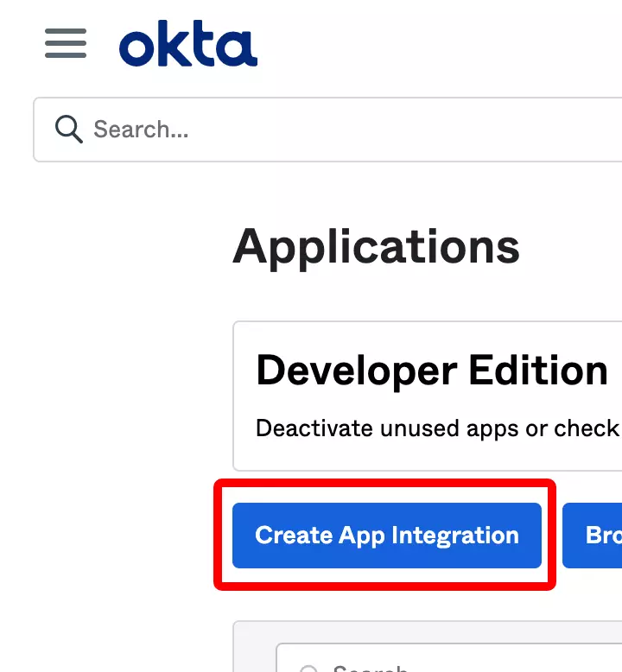The height and width of the screenshot is (672, 622).
Task: Click the Okta logo
Action: click(x=188, y=43)
